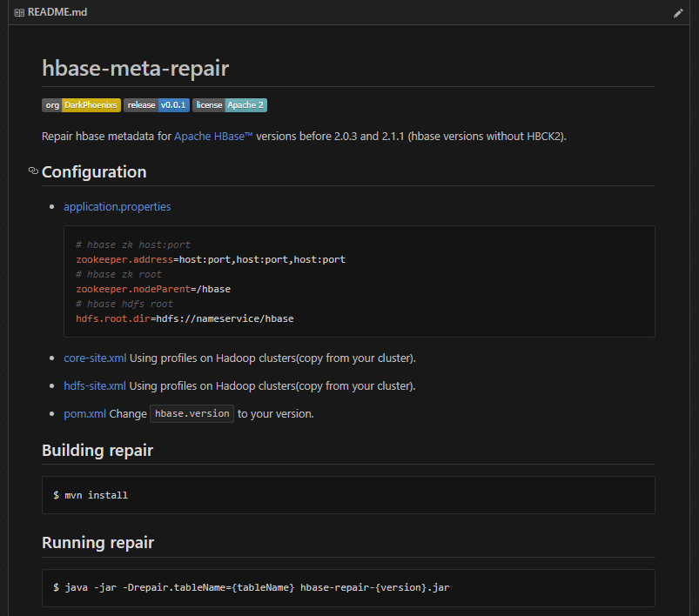This screenshot has height=616, width=699.
Task: Click the mvn install code block
Action: (x=91, y=495)
